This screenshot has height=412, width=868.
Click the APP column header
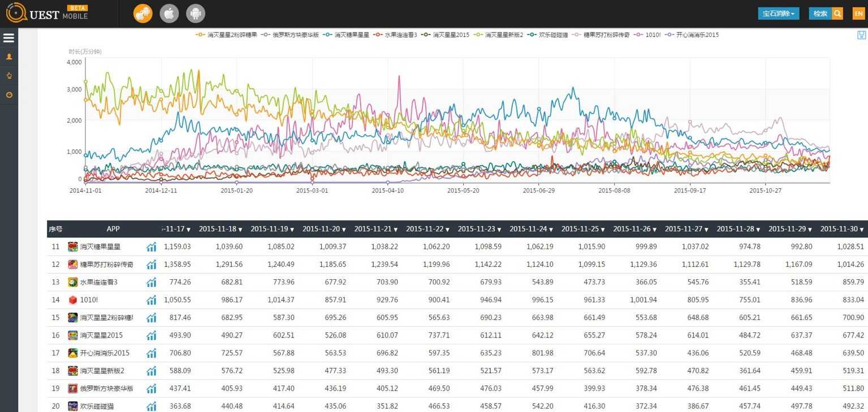click(113, 229)
